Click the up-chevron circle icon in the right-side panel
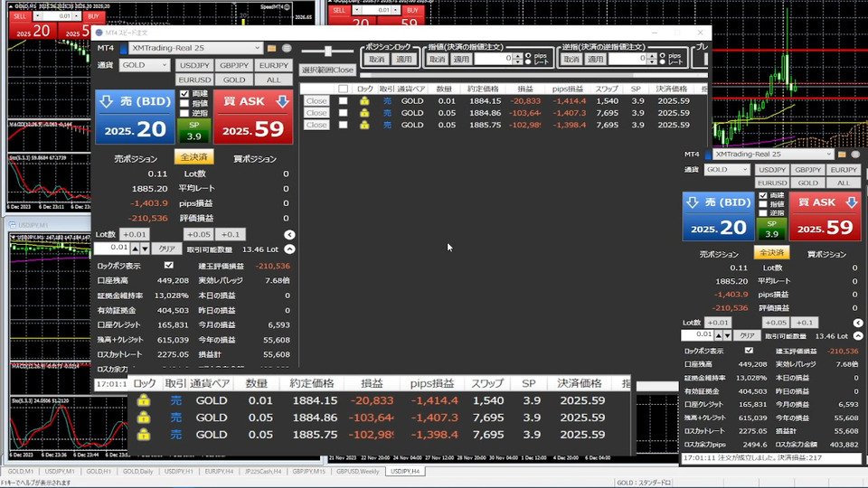868x488 pixels. (858, 336)
